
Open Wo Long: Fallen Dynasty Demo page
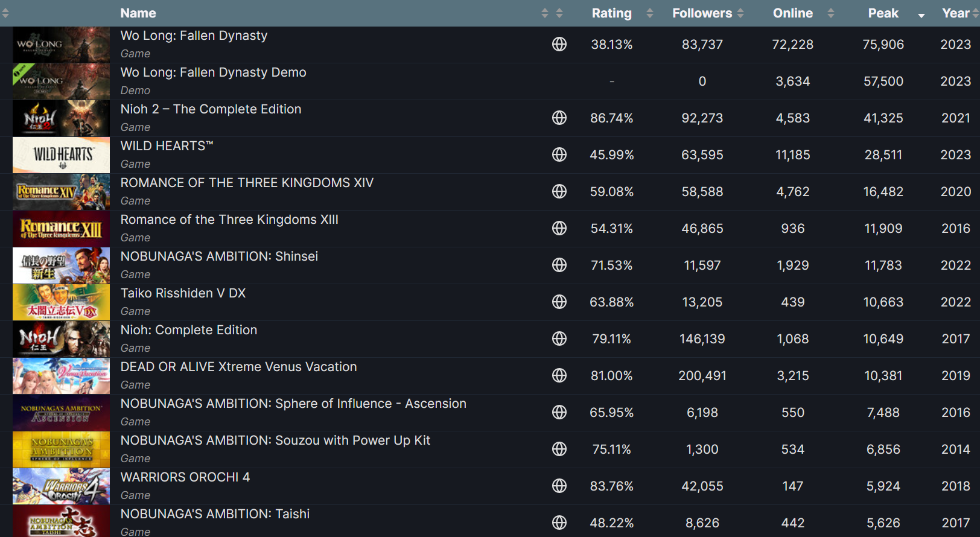[213, 72]
